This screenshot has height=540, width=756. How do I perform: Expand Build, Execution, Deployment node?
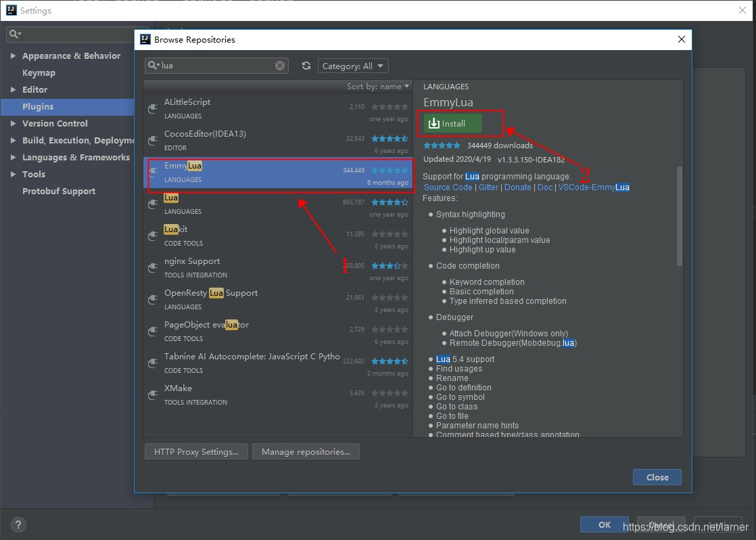coord(13,141)
